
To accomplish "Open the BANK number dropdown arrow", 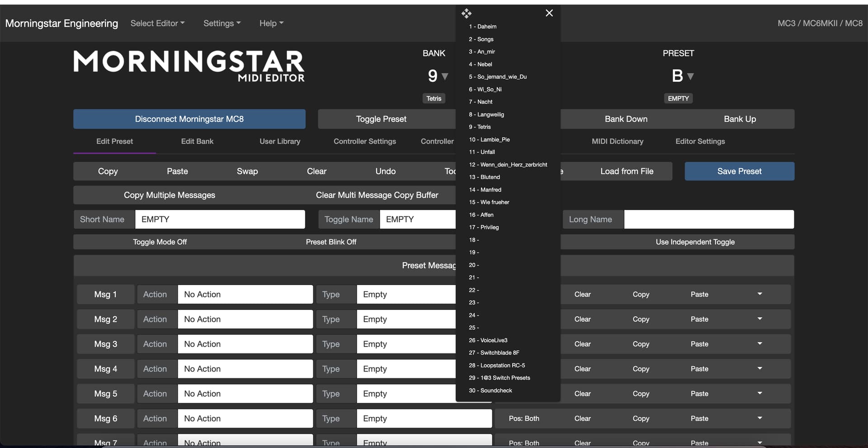I will [445, 76].
